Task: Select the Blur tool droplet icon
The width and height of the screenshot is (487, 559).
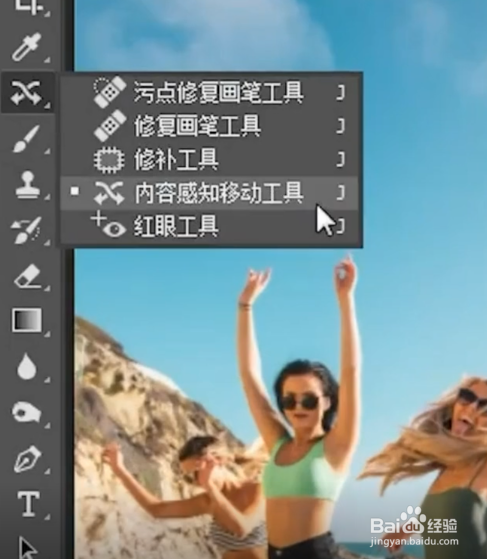Action: [27, 366]
